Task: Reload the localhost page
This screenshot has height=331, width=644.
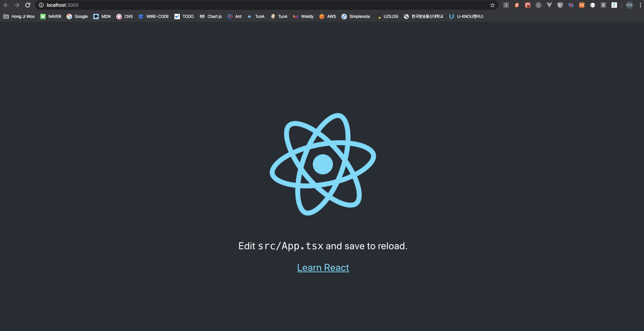Action: [28, 5]
